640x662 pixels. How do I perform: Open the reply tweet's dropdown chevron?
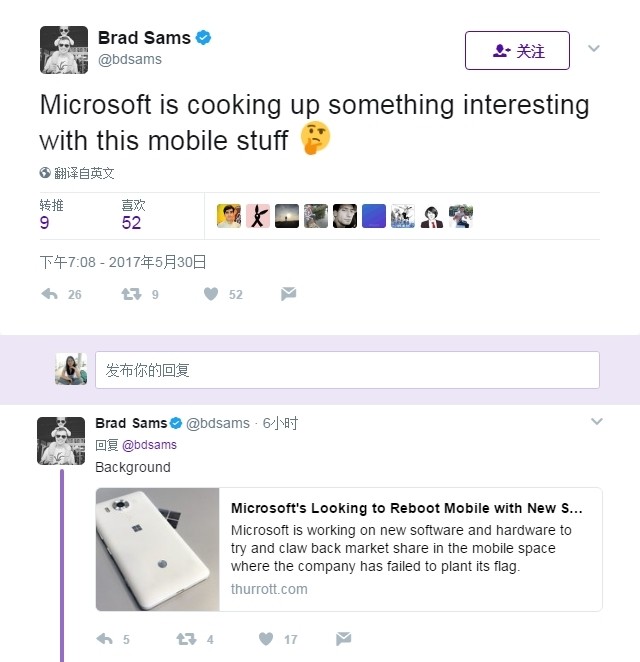(597, 422)
